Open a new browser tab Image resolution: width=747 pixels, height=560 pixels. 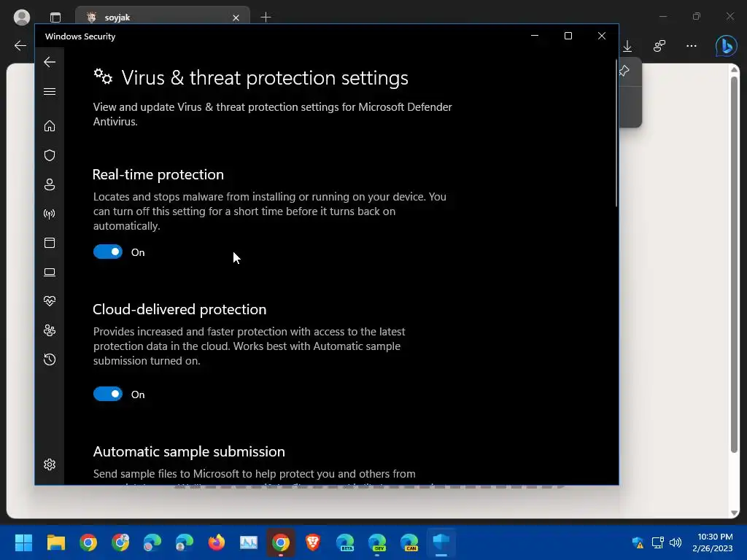tap(266, 17)
